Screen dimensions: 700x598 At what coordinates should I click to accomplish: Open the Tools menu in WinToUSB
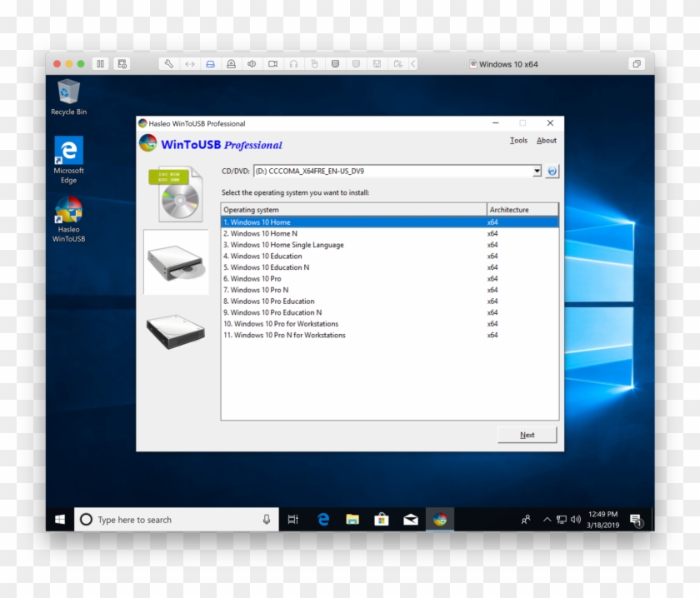[518, 140]
